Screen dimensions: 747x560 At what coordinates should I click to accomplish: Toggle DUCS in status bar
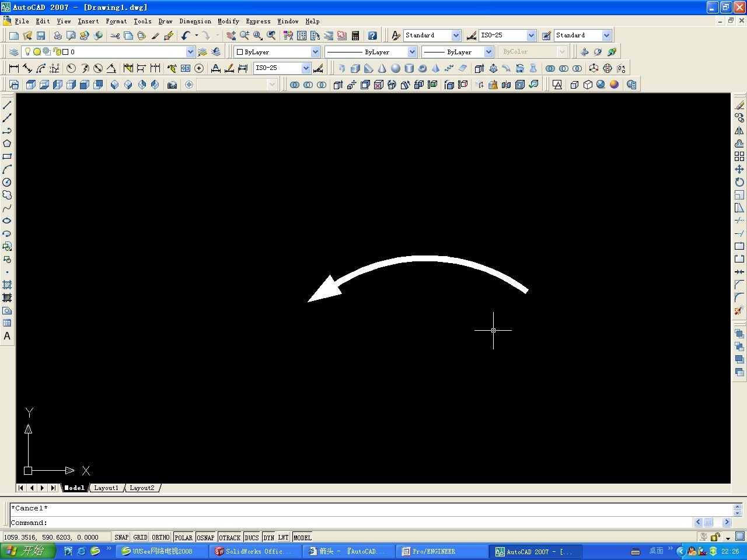tap(252, 537)
